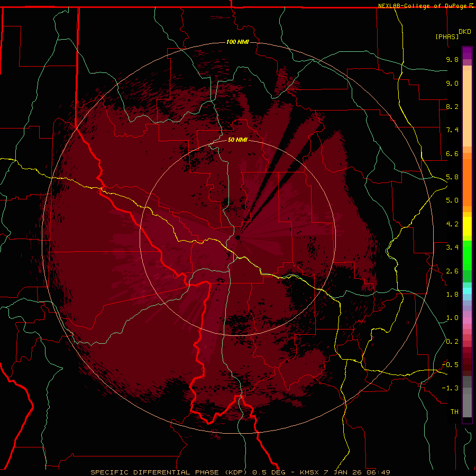Click the 9.8 scale value

(452, 59)
